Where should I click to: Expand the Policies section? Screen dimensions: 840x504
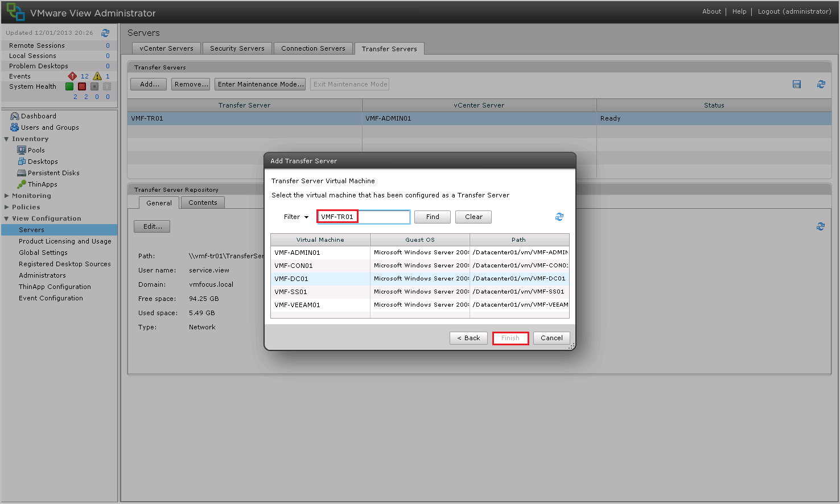(x=6, y=207)
